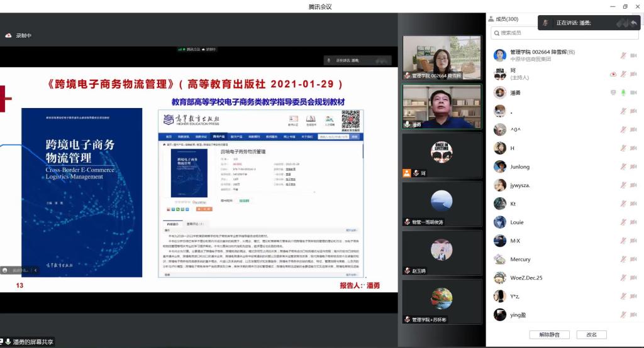Screen dimensions: 644x348
Task: Click member 潘勇 in the member list
Action: [x=515, y=93]
